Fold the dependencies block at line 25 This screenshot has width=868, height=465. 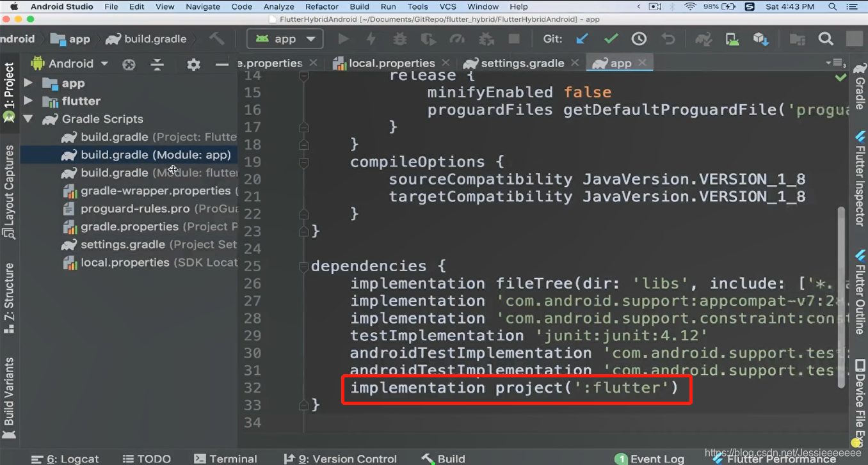pos(303,266)
